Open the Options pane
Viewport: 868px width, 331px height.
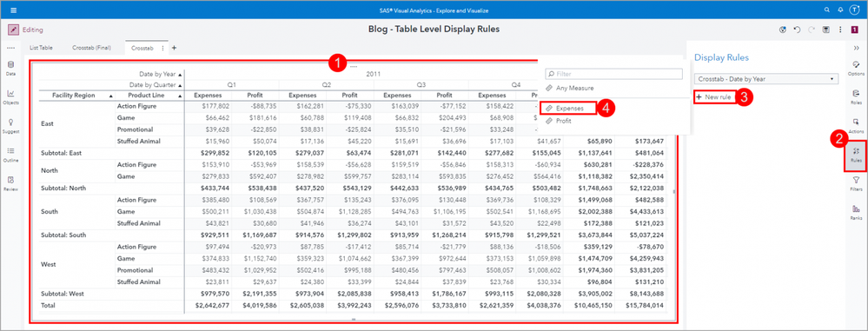[856, 68]
